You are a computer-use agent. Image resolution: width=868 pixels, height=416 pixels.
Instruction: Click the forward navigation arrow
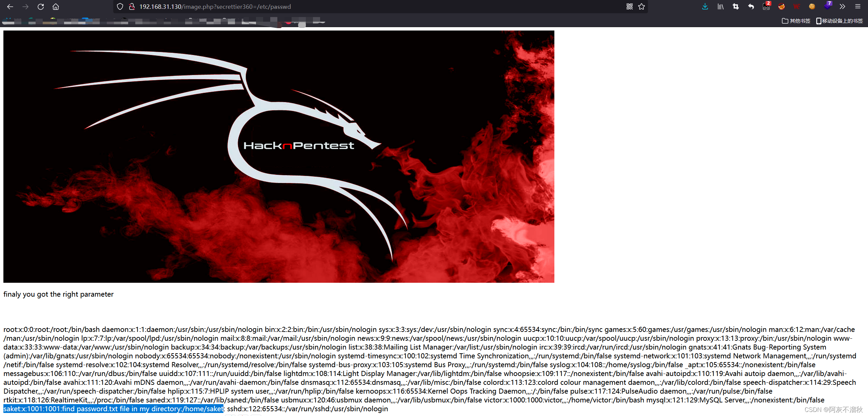click(25, 7)
